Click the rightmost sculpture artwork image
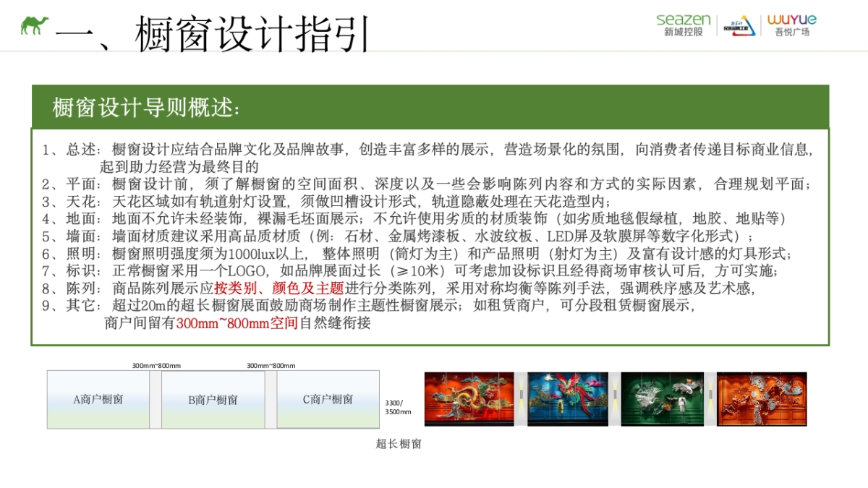 tap(760, 399)
